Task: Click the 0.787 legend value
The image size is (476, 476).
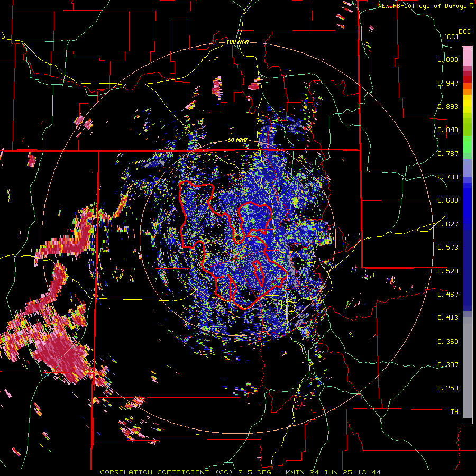Action: [448, 153]
